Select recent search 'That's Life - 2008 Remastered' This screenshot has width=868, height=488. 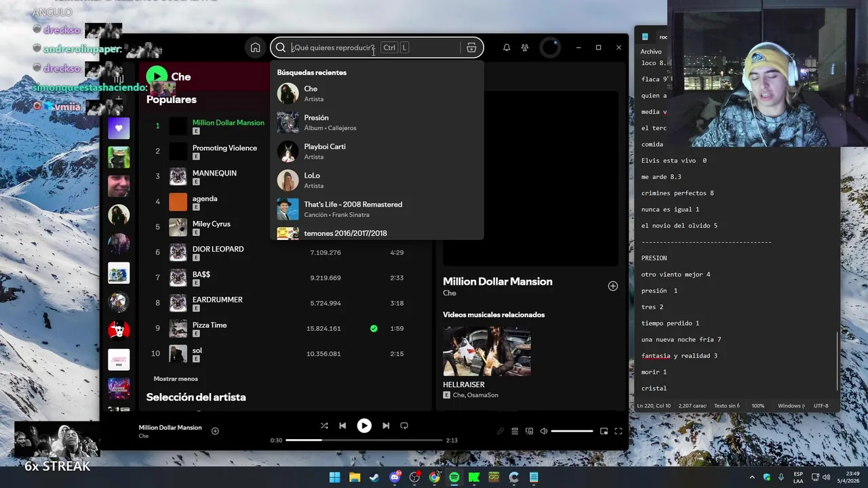point(376,209)
